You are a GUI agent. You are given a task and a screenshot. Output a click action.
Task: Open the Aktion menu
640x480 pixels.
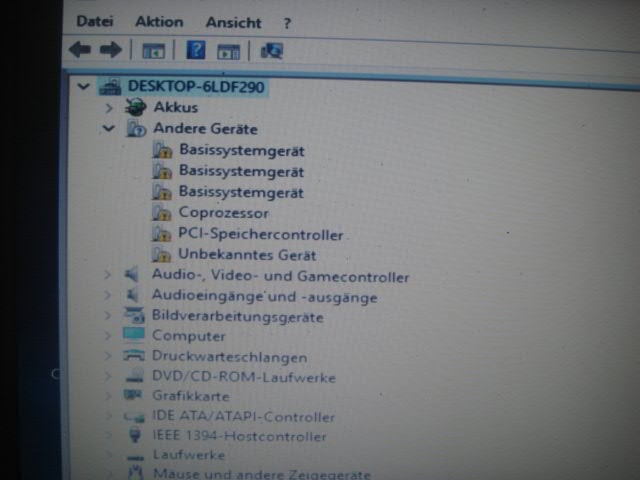point(159,22)
